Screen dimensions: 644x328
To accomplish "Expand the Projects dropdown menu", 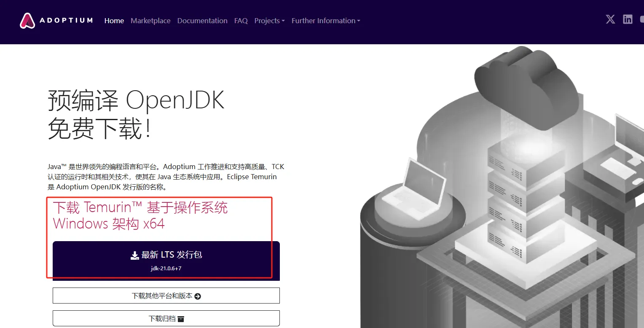I will pos(269,21).
